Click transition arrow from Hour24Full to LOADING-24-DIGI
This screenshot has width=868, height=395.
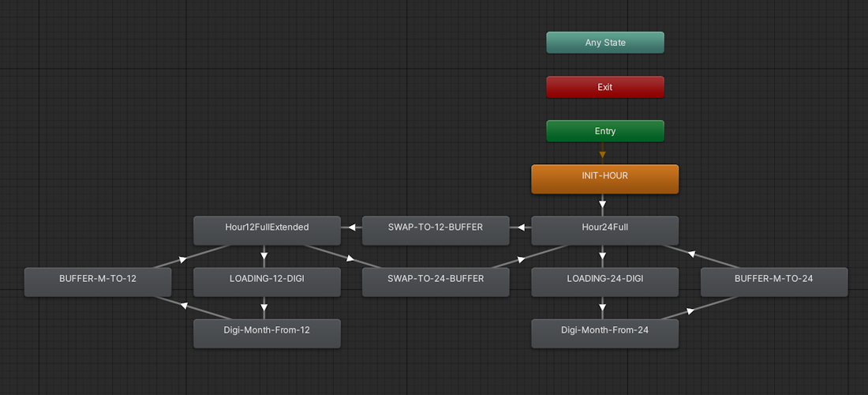point(602,257)
